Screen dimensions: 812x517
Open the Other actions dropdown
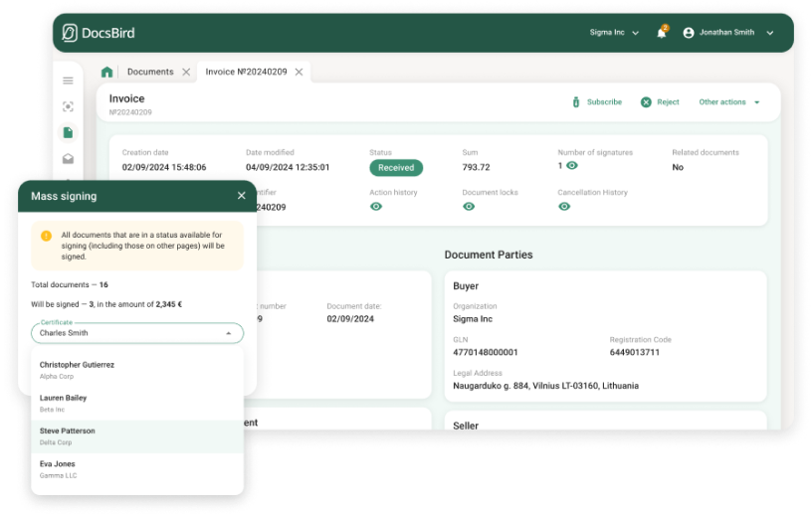click(x=728, y=102)
